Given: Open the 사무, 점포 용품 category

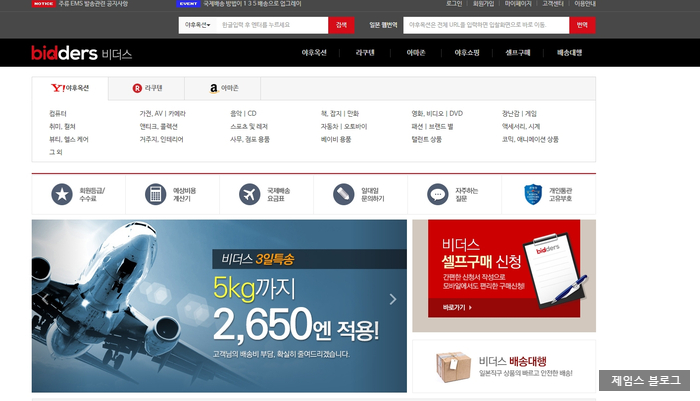Looking at the screenshot, I should pos(250,140).
